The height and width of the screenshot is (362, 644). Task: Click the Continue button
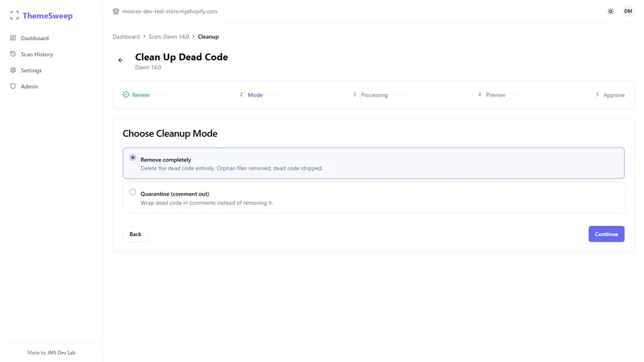[x=606, y=234]
